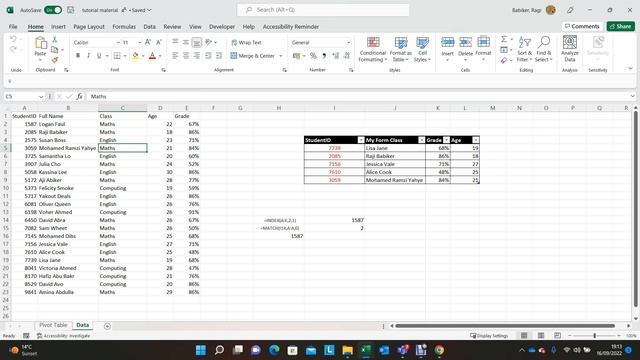The height and width of the screenshot is (360, 640).
Task: Open the font name dropdown
Action: point(118,42)
